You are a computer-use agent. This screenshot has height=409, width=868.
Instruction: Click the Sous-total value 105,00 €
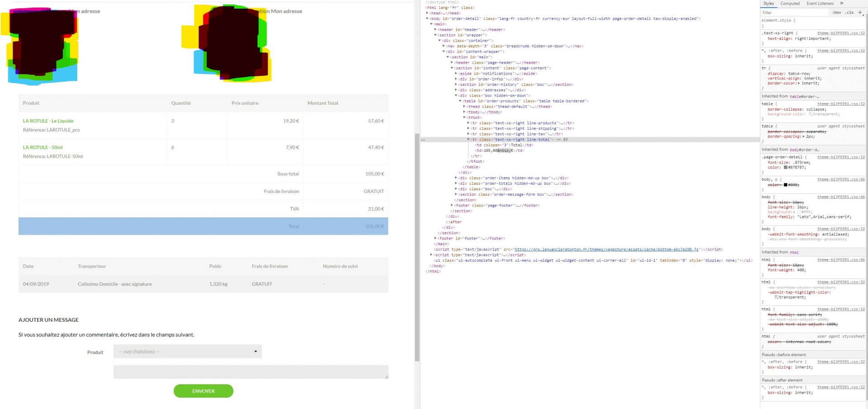tap(374, 174)
